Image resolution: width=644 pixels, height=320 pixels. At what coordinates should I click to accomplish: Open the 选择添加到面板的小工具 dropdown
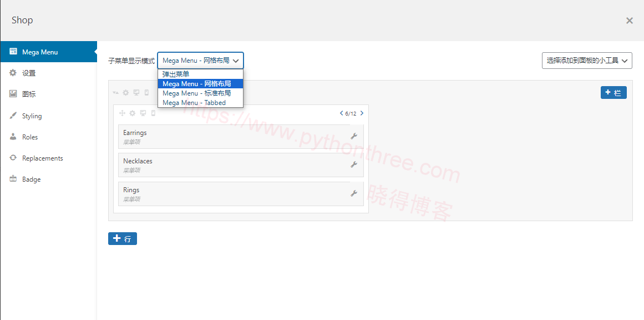587,61
